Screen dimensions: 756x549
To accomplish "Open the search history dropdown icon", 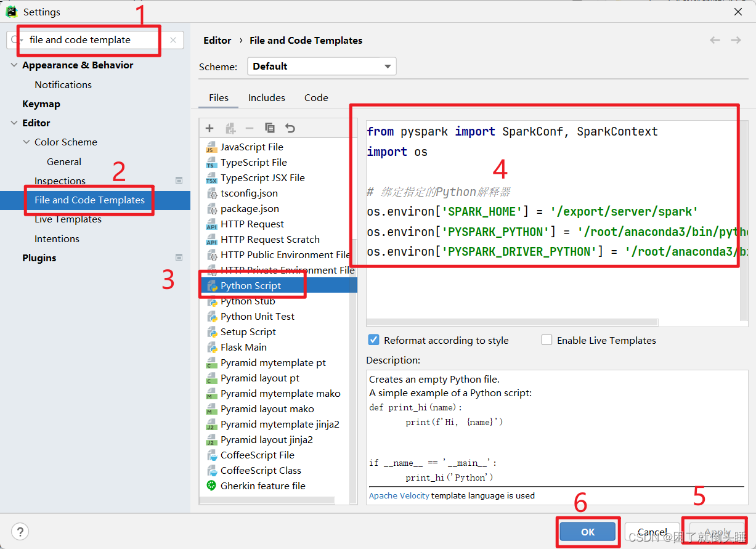I will point(17,40).
